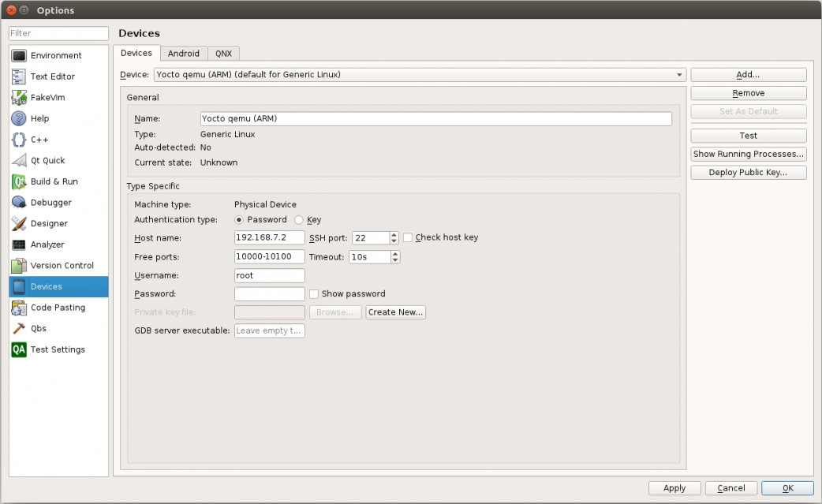Viewport: 822px width, 504px height.
Task: Open Build & Run settings icon
Action: tap(19, 181)
